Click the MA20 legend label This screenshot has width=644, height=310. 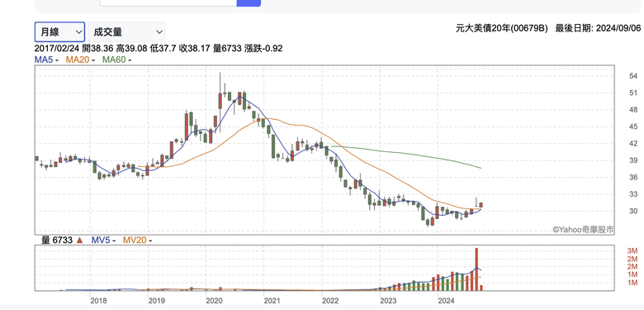tap(78, 60)
